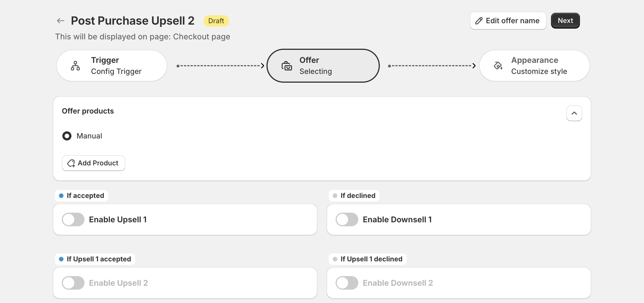Screen dimensions: 644x303
Task: Open the Offer Selecting step
Action: click(x=323, y=66)
